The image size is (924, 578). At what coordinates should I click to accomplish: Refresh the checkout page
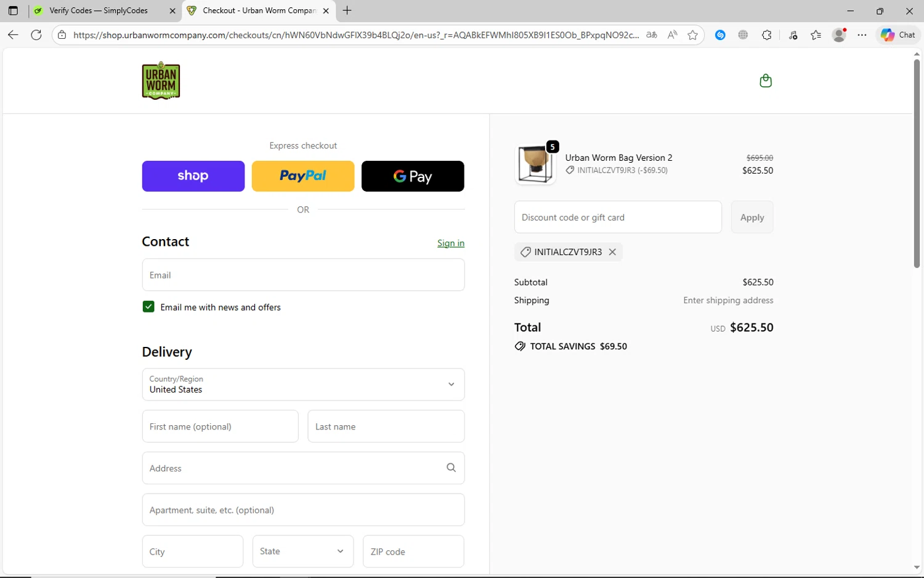(x=36, y=35)
